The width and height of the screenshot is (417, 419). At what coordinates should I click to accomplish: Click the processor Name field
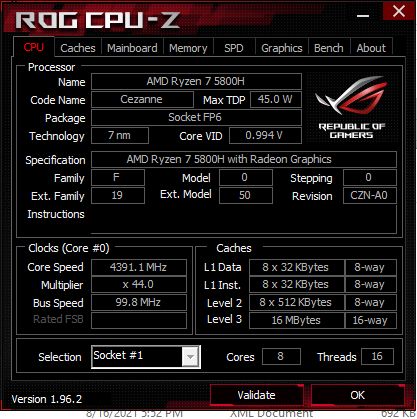[196, 81]
